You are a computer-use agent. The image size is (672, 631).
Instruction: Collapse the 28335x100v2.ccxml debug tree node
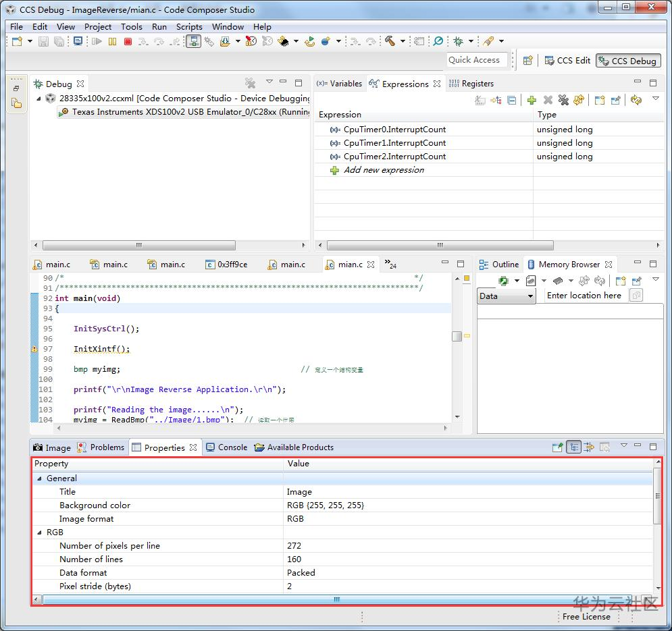tap(38, 99)
